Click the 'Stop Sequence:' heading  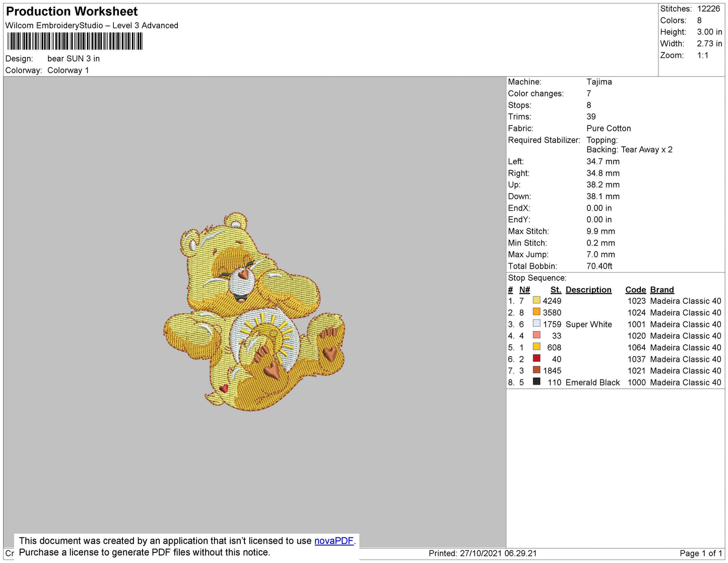(537, 278)
